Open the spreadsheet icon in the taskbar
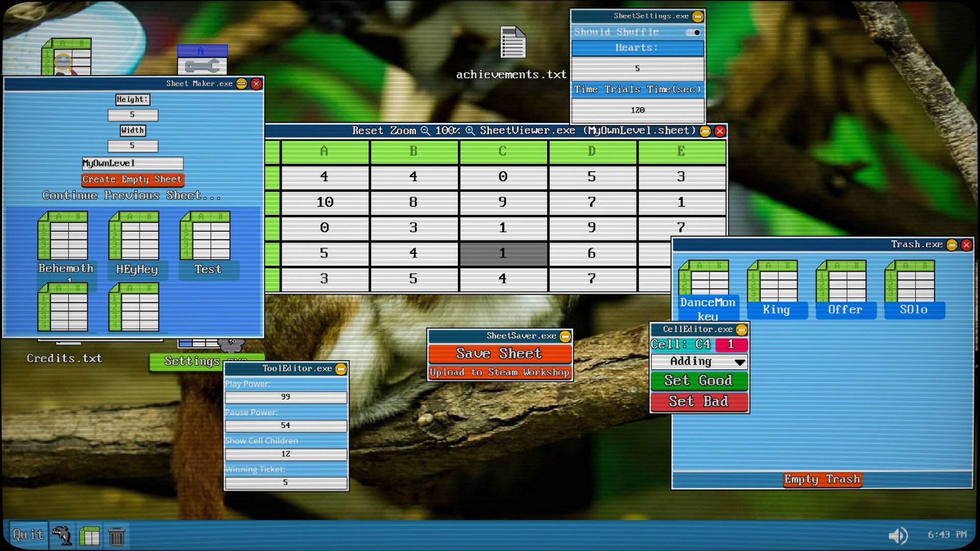Screen dimensions: 980x551 [89, 536]
